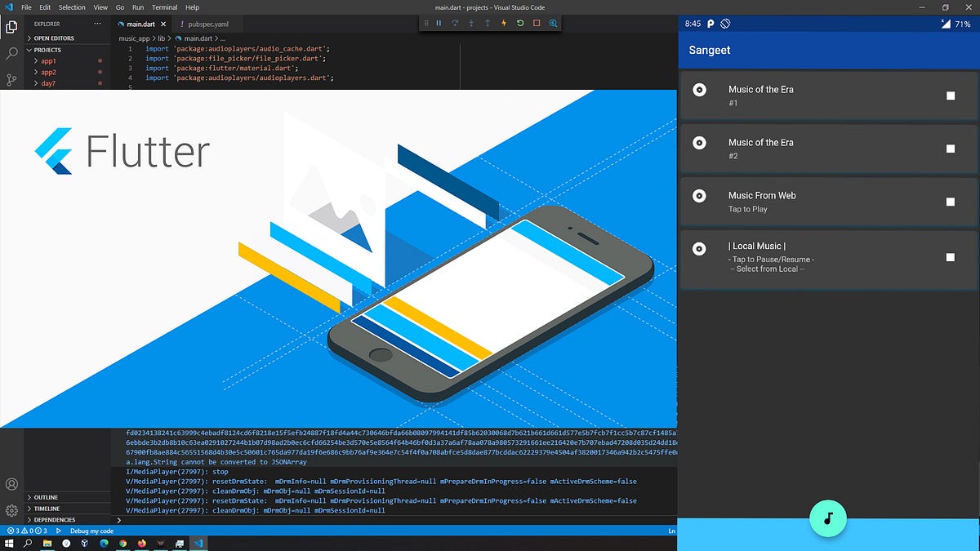Expand the OUTLINE section
980x551 pixels.
pyautogui.click(x=45, y=497)
